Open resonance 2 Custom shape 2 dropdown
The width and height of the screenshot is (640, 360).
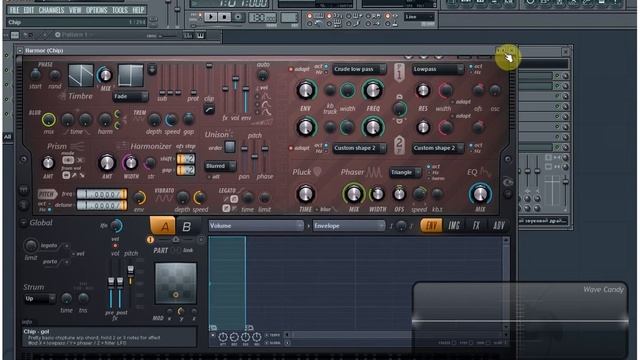(x=438, y=148)
